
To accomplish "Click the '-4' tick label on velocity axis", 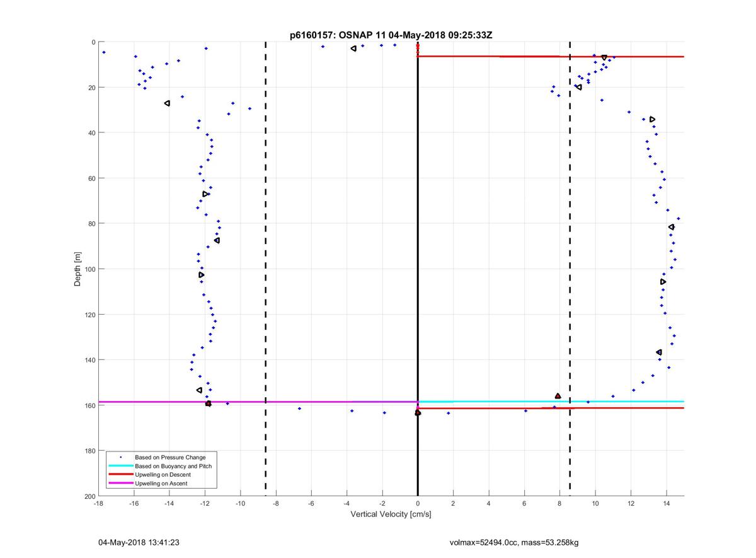I will point(346,504).
